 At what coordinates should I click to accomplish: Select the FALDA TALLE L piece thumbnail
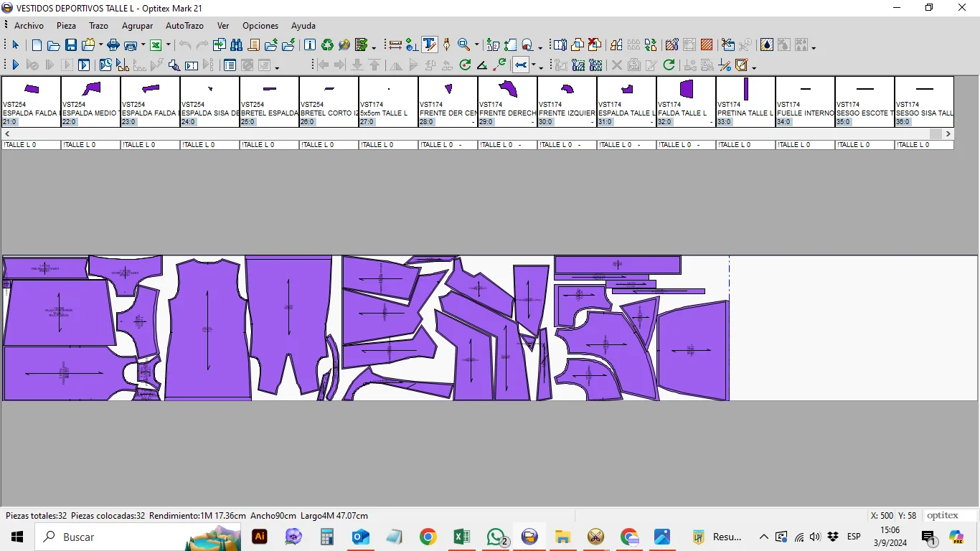tap(686, 102)
